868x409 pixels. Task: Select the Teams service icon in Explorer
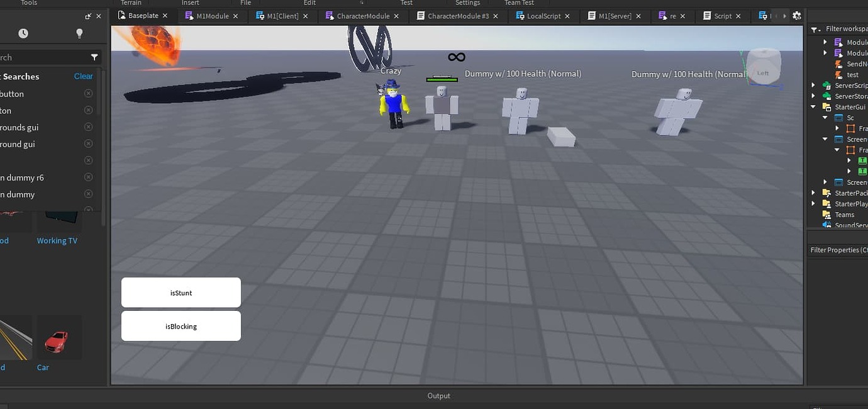[x=826, y=215]
